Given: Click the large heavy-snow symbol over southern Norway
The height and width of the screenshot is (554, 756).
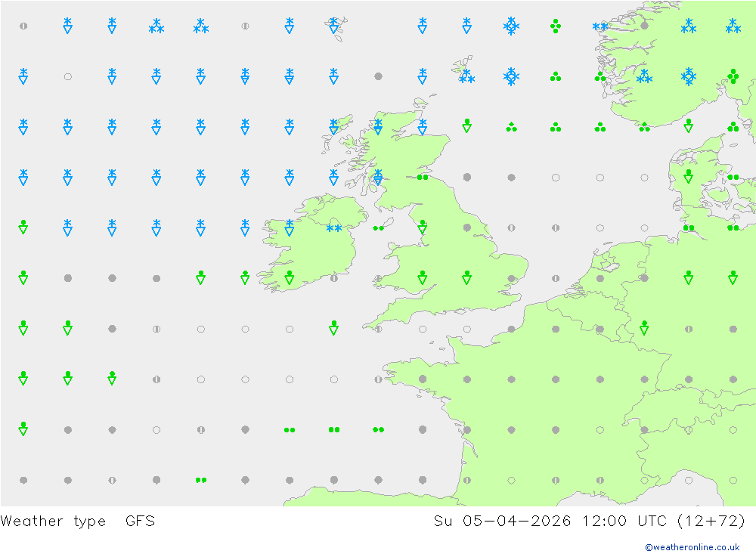Looking at the screenshot, I should coord(689,76).
